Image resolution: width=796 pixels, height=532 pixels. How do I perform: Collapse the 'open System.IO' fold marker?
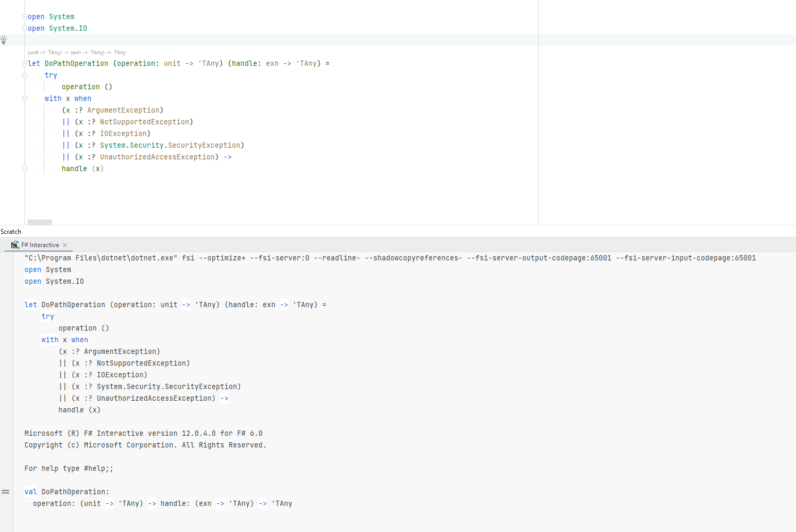24,28
